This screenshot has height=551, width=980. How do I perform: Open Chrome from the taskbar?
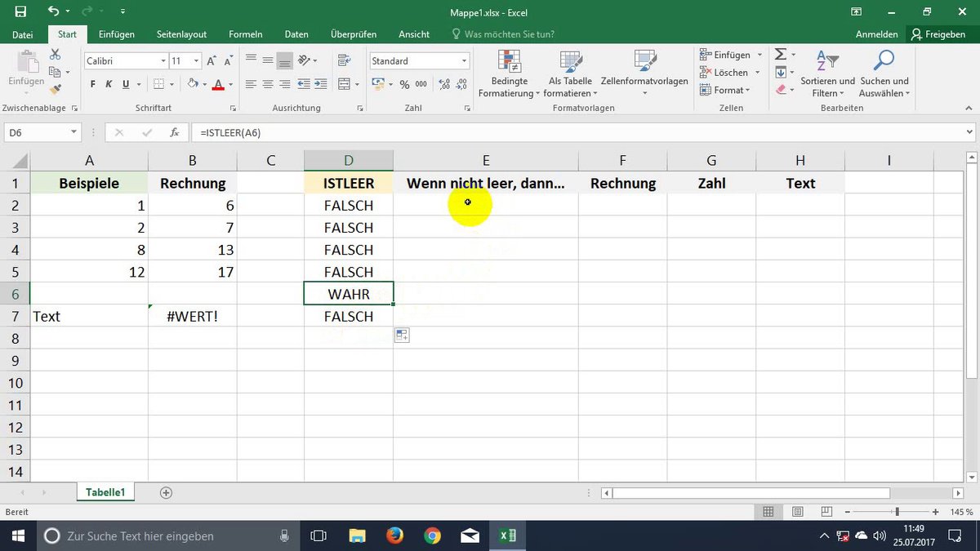tap(432, 535)
